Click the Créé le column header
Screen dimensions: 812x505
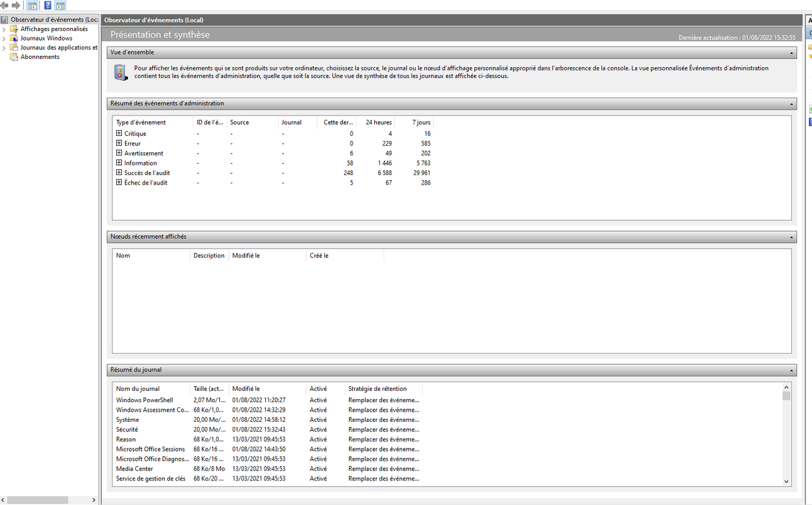point(344,256)
